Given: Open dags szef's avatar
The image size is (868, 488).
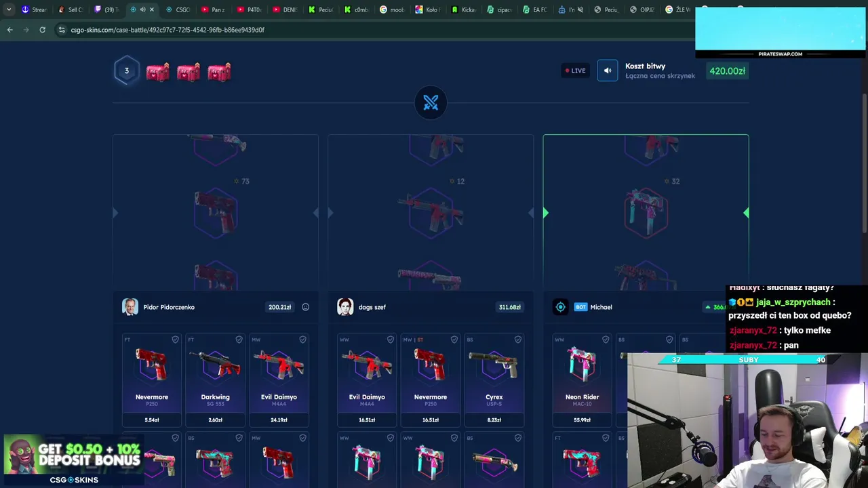Looking at the screenshot, I should pyautogui.click(x=345, y=307).
